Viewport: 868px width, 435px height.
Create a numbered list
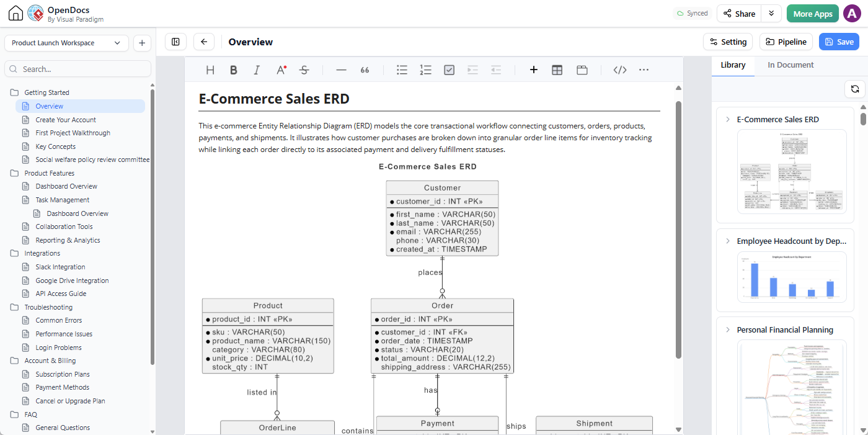pyautogui.click(x=425, y=70)
